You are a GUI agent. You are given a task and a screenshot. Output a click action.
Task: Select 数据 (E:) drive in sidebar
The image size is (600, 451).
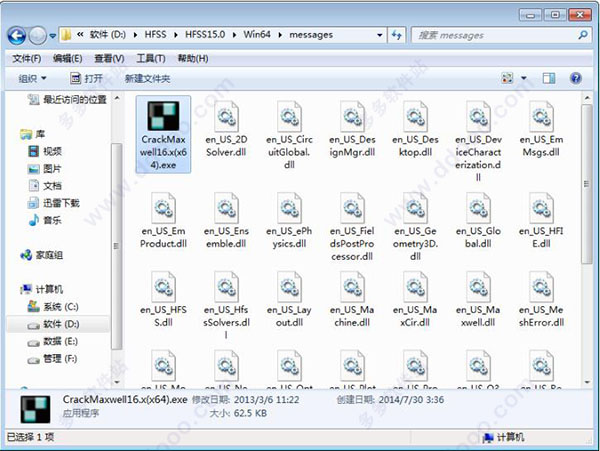tap(52, 342)
